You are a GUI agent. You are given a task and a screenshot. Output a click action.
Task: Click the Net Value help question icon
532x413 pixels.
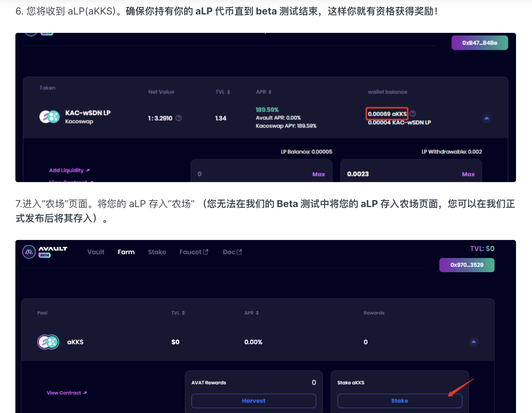pos(179,118)
